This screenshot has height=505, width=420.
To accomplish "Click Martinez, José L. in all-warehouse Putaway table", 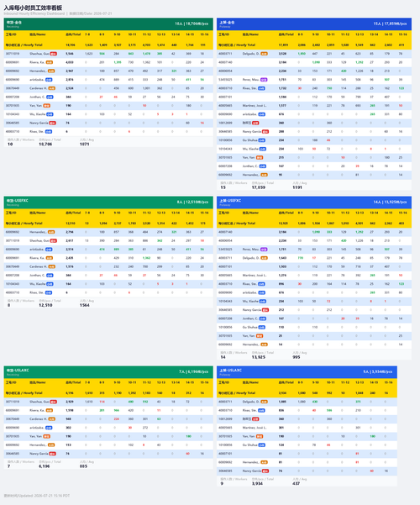I will (x=255, y=106).
